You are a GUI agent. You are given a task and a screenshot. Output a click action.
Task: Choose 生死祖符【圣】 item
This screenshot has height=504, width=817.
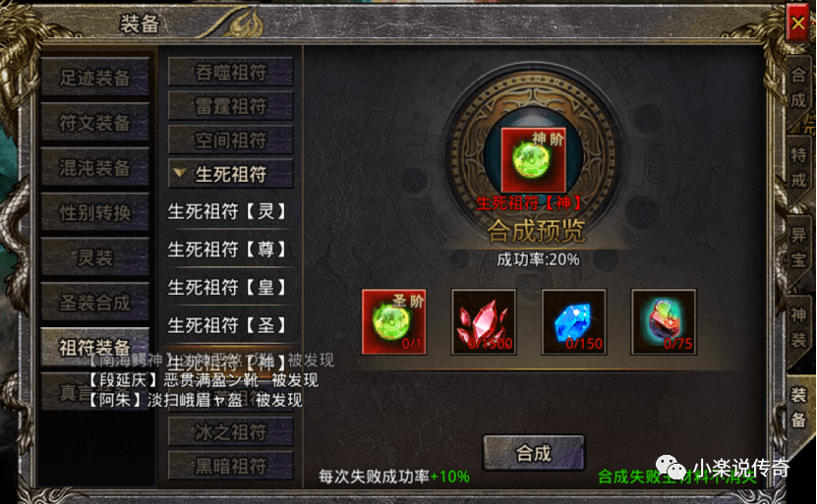pyautogui.click(x=227, y=325)
